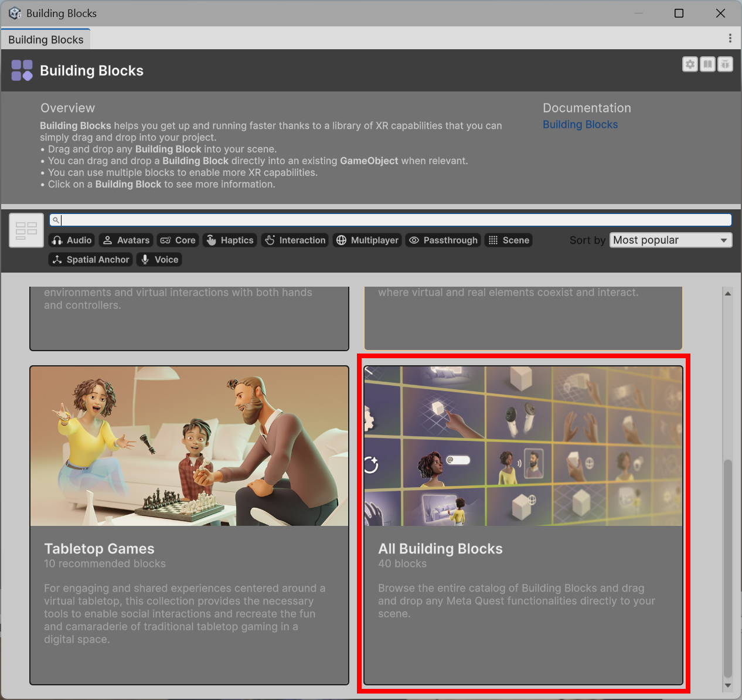Viewport: 742px width, 700px height.
Task: Maximize the Building Blocks window
Action: pyautogui.click(x=679, y=13)
